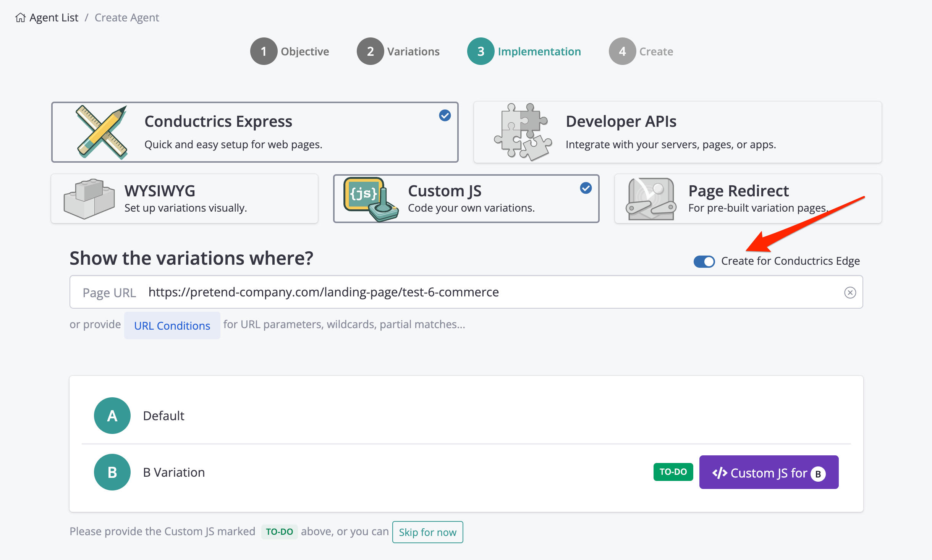The width and height of the screenshot is (932, 560).
Task: Click checkmark on Conductrics Express card
Action: pyautogui.click(x=445, y=115)
